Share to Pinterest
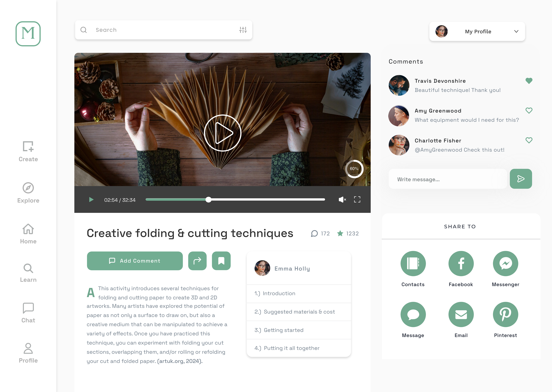The width and height of the screenshot is (552, 392). coord(505,314)
